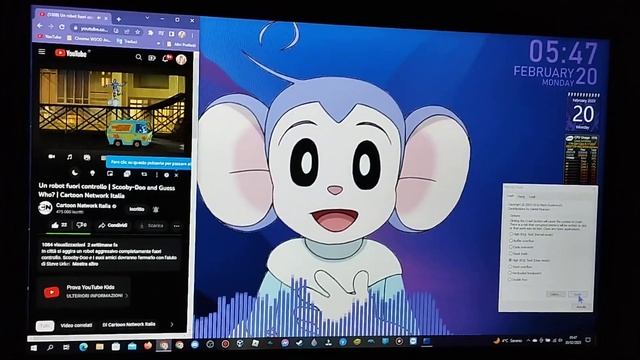Image resolution: width=640 pixels, height=360 pixels.
Task: Select the Di Cartoon Network Italia chip
Action: point(129,324)
